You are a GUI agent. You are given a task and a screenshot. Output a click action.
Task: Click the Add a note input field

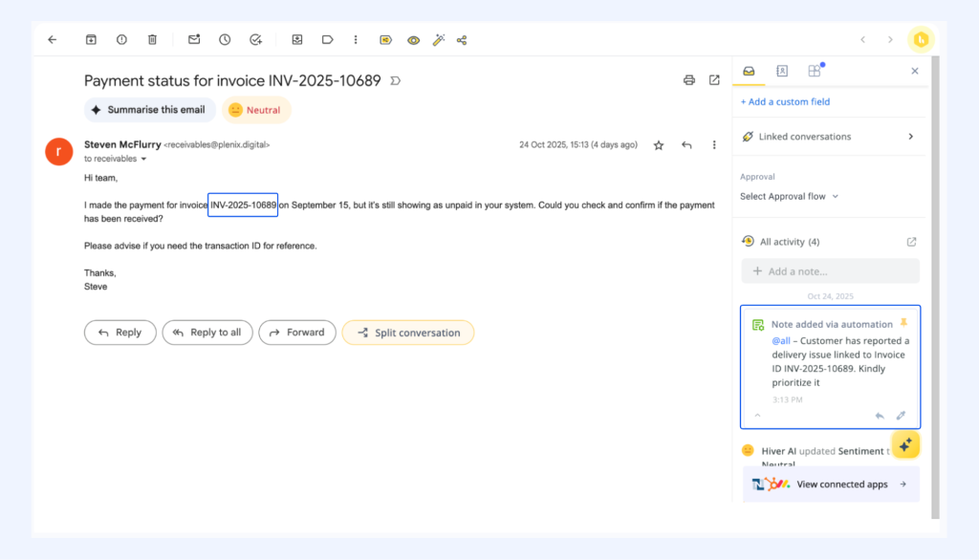pos(830,271)
